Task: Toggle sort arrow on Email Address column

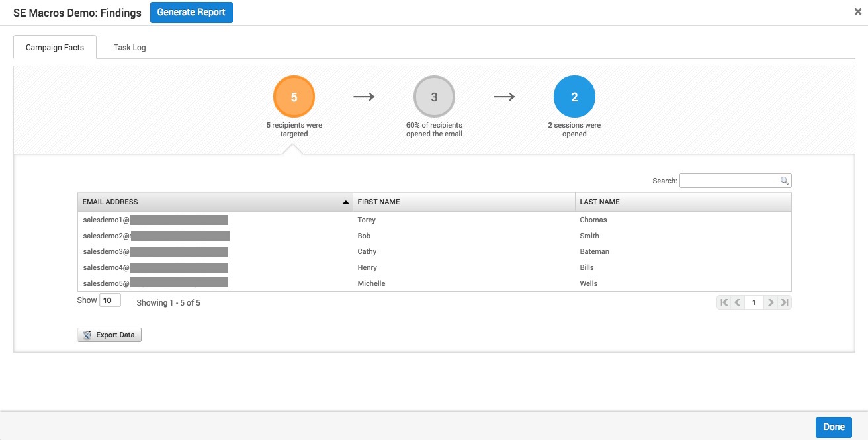Action: [345, 202]
